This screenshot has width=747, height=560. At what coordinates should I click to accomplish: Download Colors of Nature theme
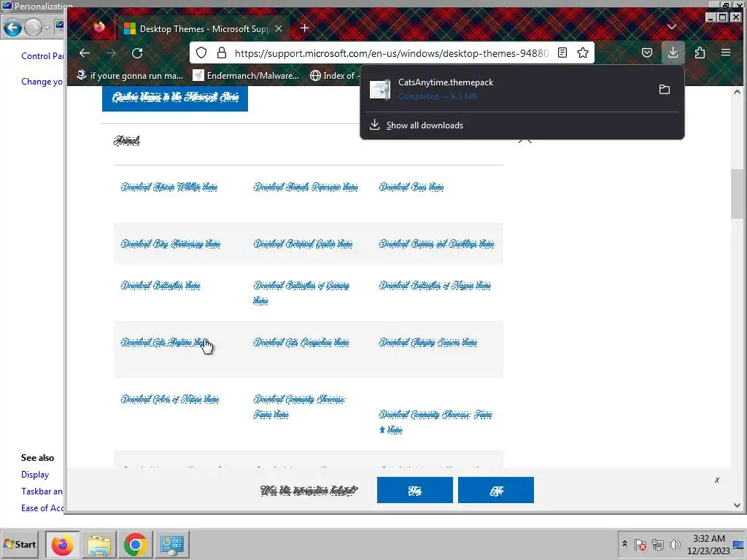(169, 399)
